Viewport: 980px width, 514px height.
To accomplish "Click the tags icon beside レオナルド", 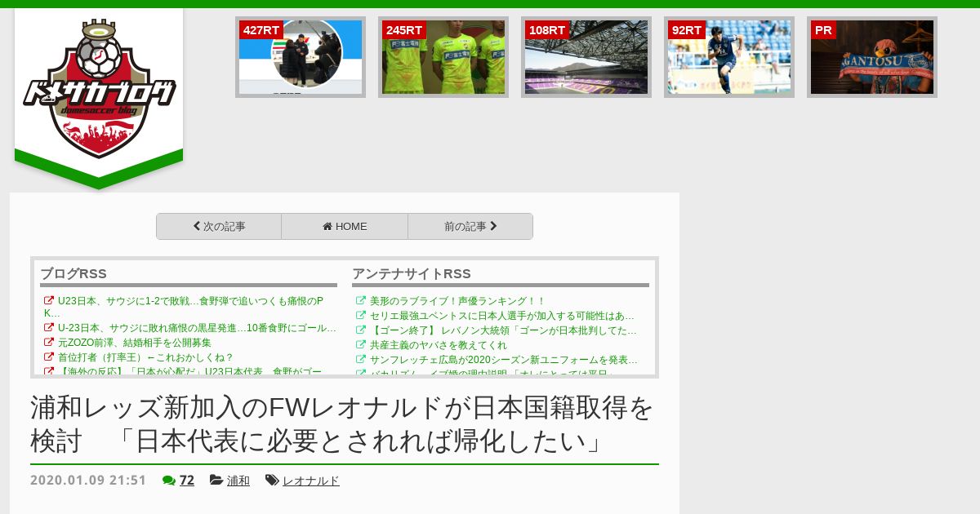I will coord(273,481).
